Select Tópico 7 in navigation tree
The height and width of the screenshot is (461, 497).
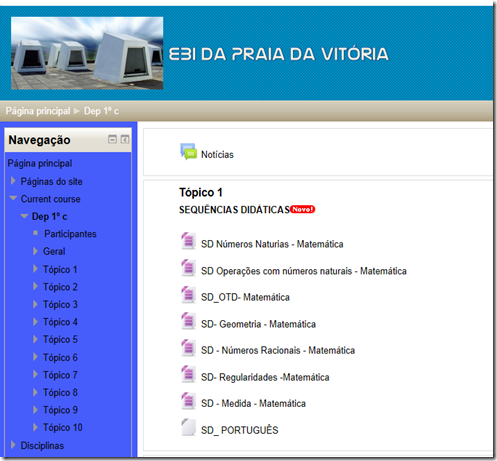(60, 375)
